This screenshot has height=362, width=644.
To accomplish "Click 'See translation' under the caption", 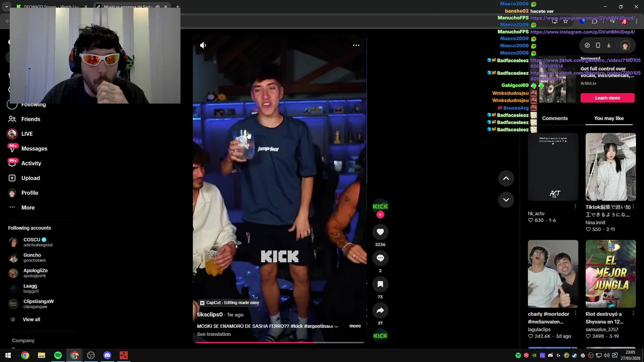I will pos(214,334).
